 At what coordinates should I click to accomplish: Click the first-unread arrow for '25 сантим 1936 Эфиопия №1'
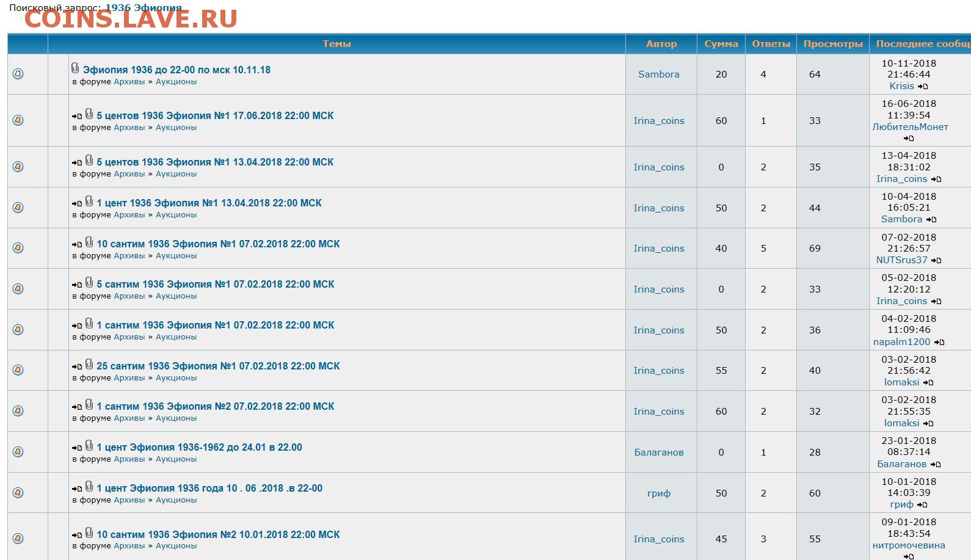[x=77, y=366]
